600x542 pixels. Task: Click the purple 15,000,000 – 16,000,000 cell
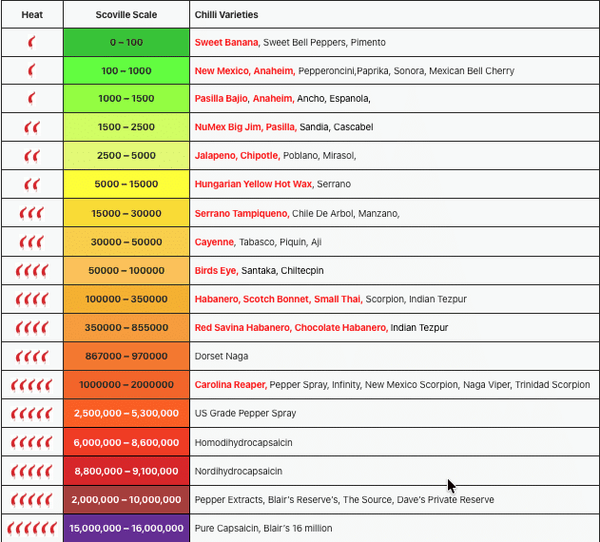(126, 528)
